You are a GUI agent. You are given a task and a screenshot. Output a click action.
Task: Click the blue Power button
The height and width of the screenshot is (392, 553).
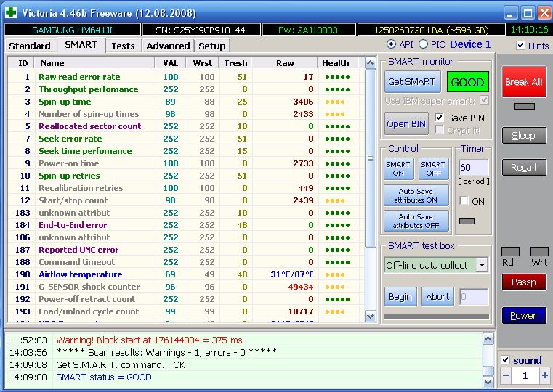tap(524, 316)
